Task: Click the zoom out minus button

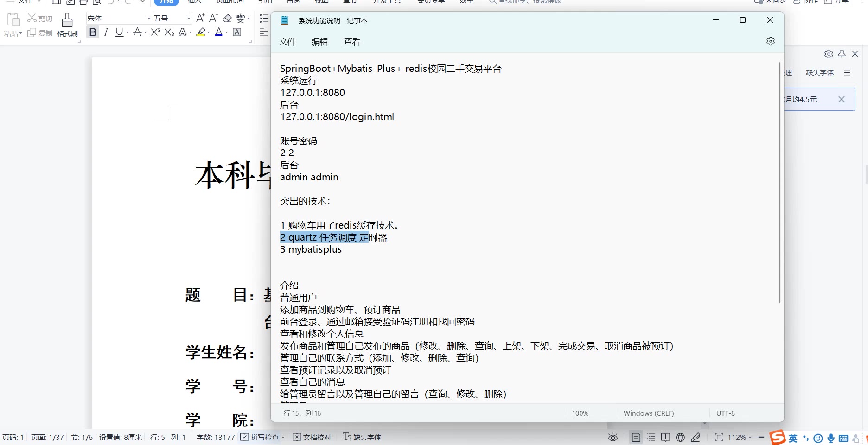Action: (761, 437)
